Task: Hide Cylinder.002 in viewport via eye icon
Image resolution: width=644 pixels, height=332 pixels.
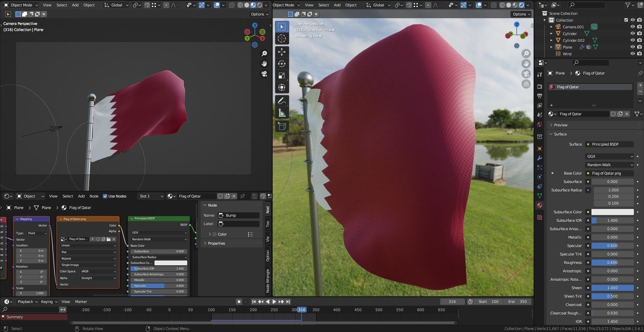Action: coord(633,40)
